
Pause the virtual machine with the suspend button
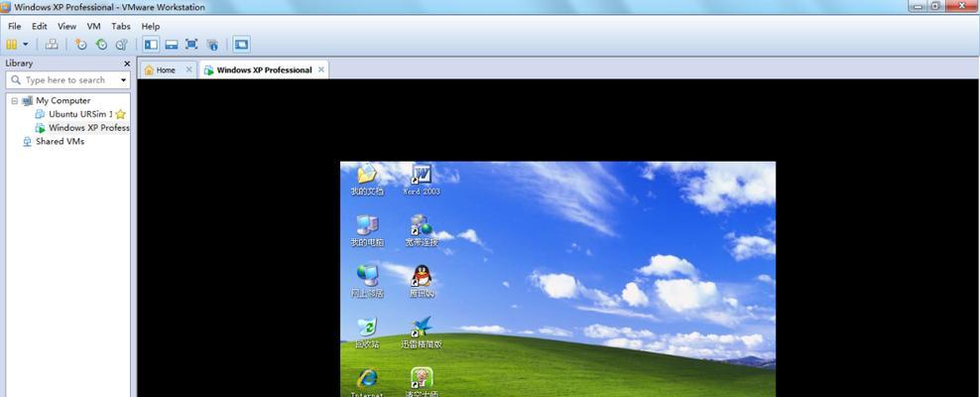coord(11,45)
